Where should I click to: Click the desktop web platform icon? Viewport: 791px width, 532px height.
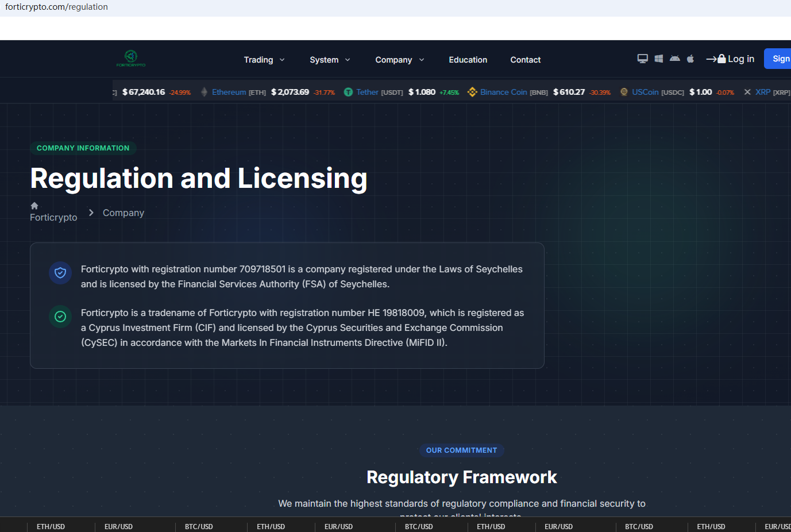click(642, 59)
